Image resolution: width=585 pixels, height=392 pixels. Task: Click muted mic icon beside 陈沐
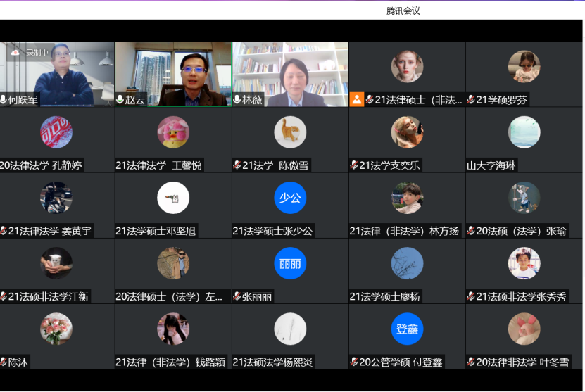pos(4,362)
